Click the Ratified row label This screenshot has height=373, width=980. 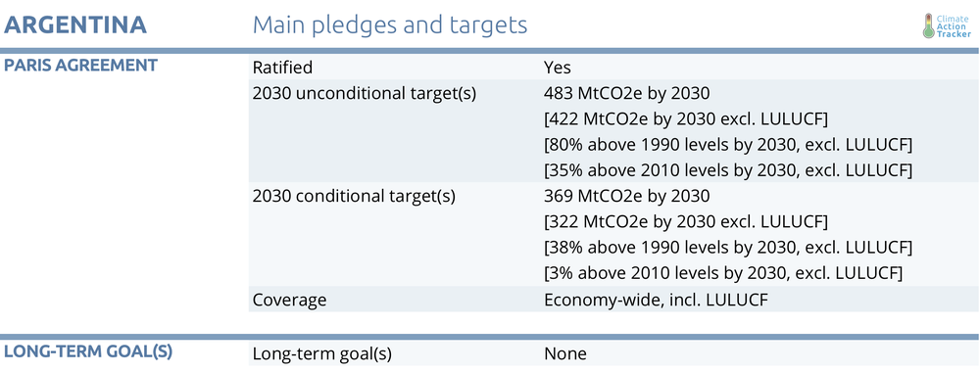282,67
